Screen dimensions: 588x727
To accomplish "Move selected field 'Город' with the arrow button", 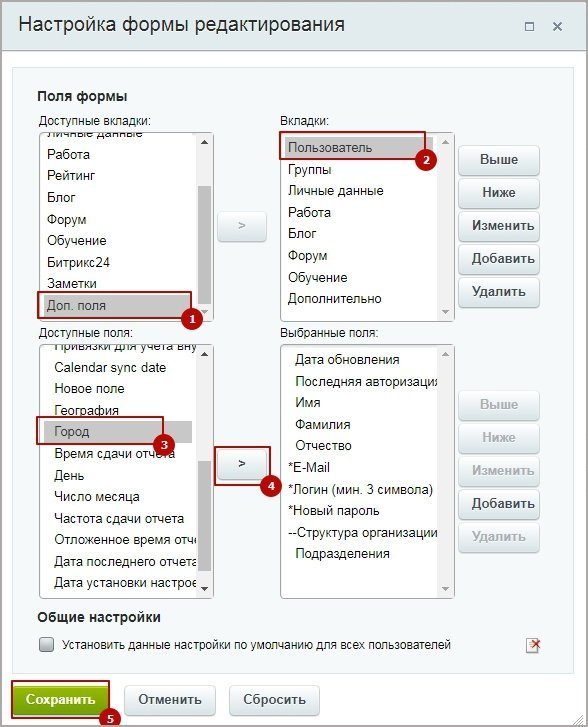I will tap(242, 464).
